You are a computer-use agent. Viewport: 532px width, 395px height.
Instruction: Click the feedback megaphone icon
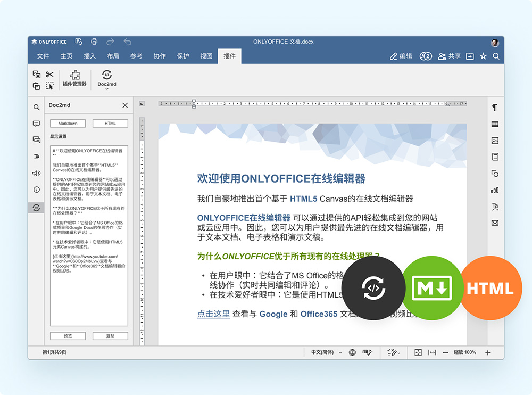point(36,173)
